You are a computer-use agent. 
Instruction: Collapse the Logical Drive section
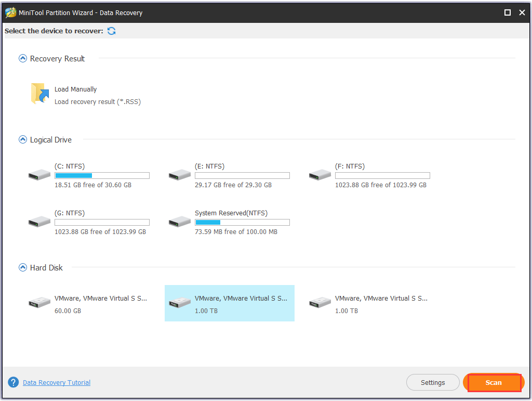click(22, 140)
